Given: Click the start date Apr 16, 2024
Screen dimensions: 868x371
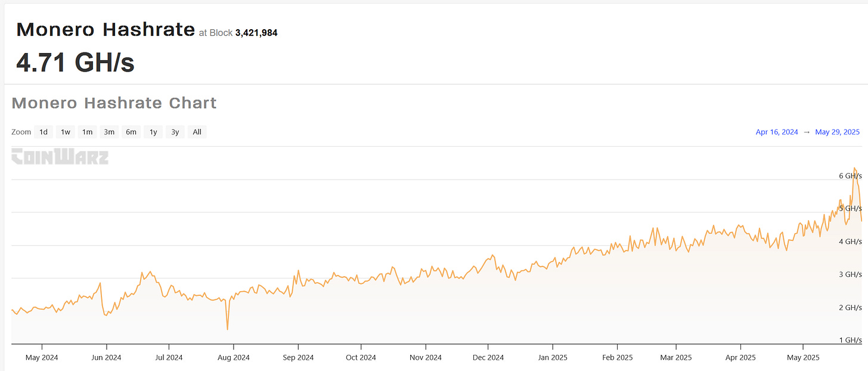Looking at the screenshot, I should 777,132.
